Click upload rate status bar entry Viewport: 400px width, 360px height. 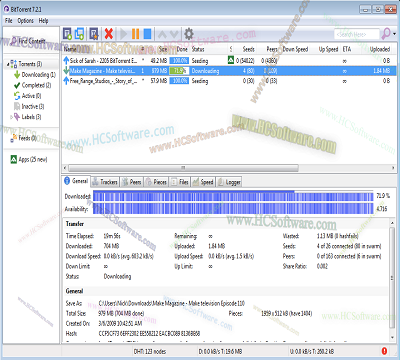tap(312, 351)
